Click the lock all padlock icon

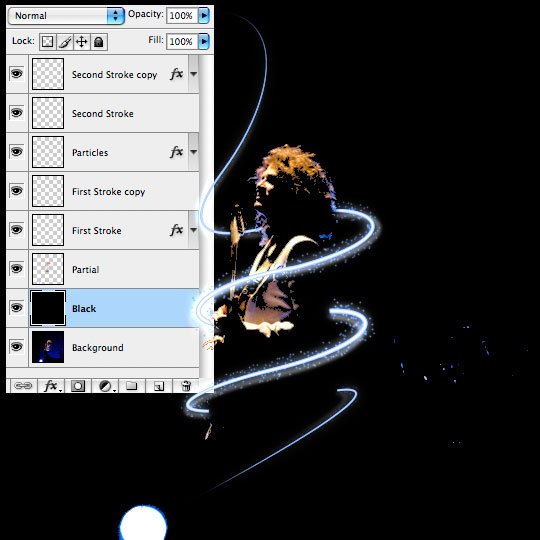(x=99, y=42)
